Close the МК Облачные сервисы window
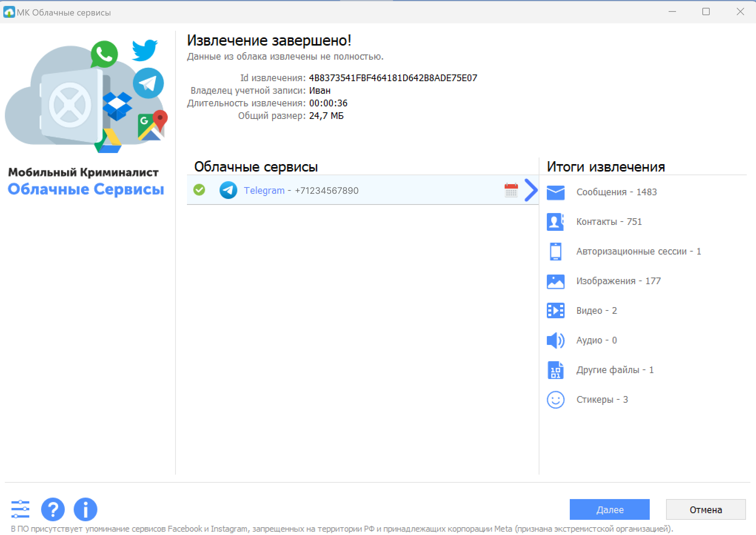The image size is (756, 535). click(740, 12)
